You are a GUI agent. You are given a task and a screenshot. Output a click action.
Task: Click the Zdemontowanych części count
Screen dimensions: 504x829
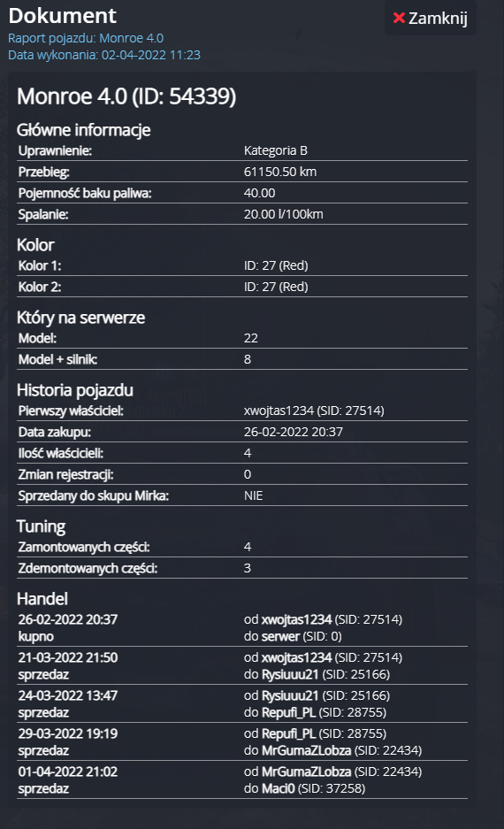click(x=248, y=568)
